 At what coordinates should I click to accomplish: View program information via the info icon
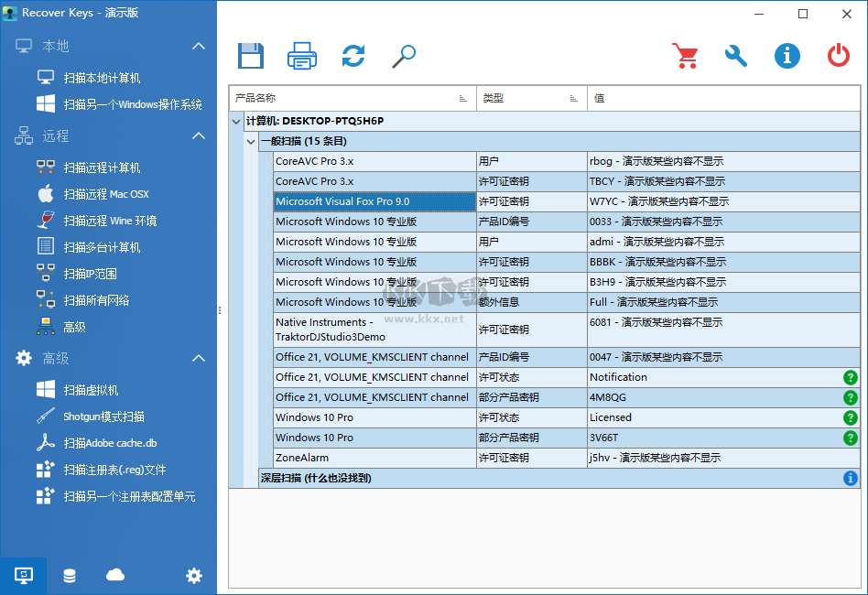(787, 55)
